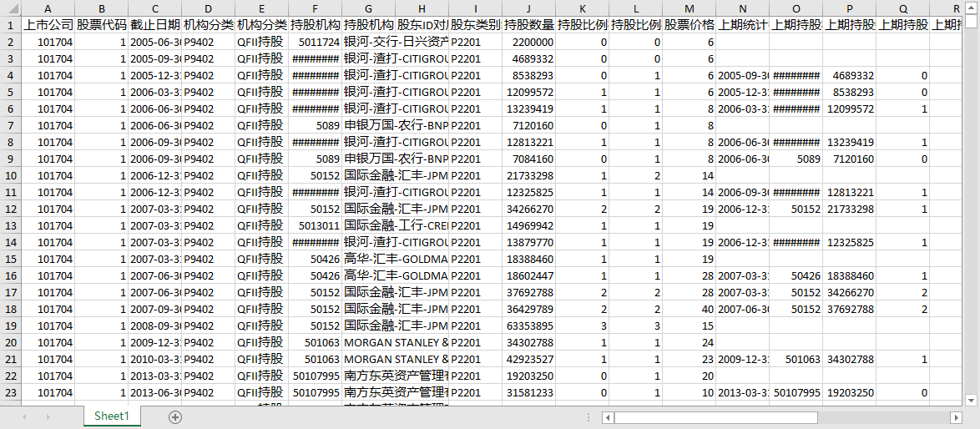Select row 22 header
Viewport: 980px width, 429px height.
click(x=11, y=376)
